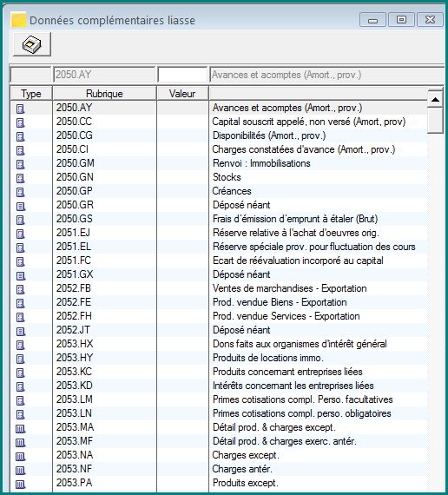Select row 2053.NF Charges antér.

click(219, 469)
